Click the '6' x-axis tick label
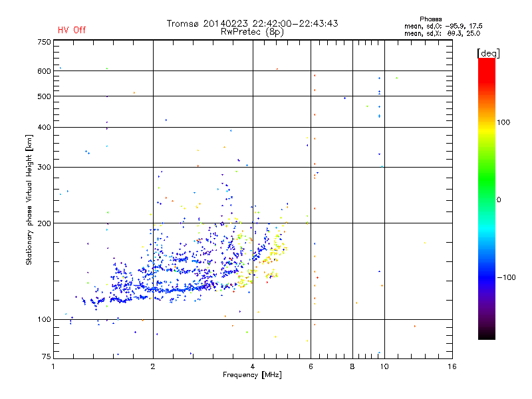 [311, 366]
